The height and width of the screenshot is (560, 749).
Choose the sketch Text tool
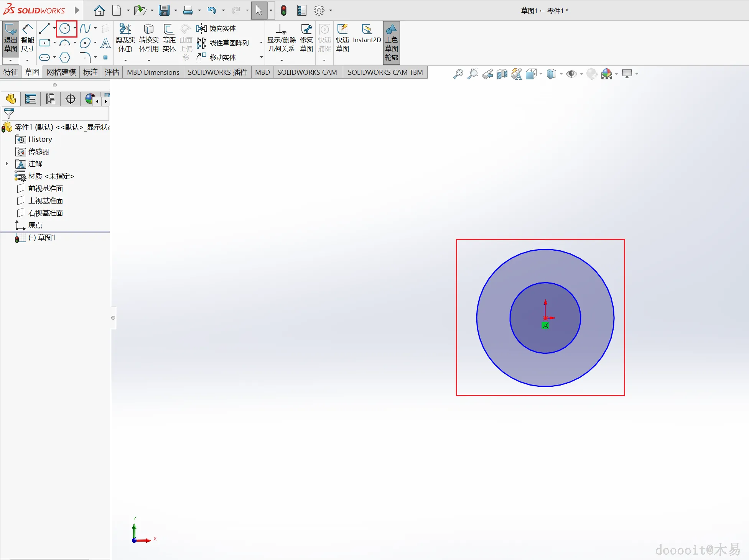[105, 43]
